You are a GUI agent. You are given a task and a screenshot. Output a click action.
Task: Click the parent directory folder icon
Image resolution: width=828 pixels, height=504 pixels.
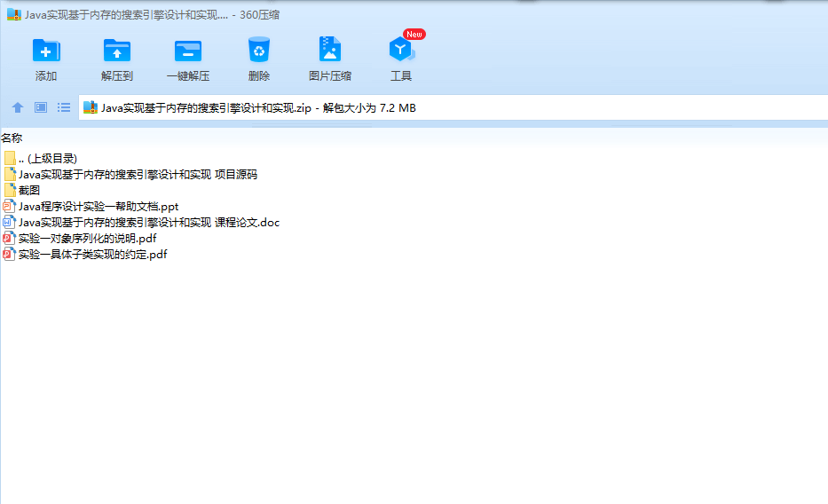(10, 158)
